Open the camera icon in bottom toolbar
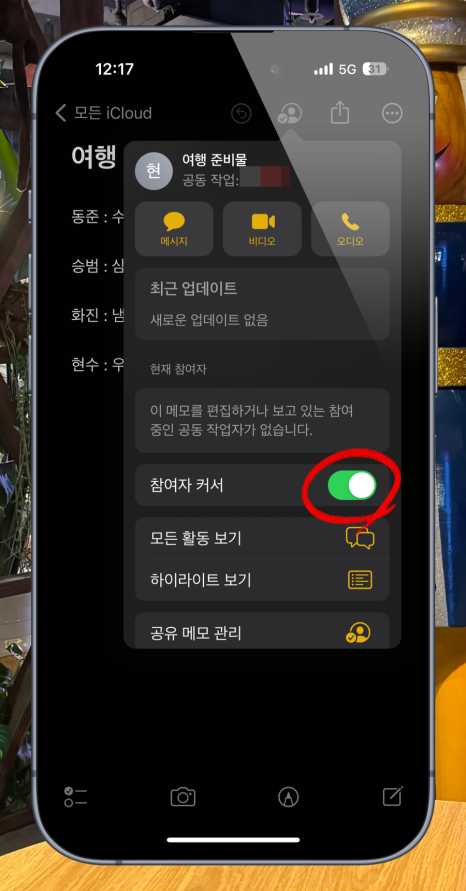This screenshot has width=466, height=891. (x=183, y=797)
